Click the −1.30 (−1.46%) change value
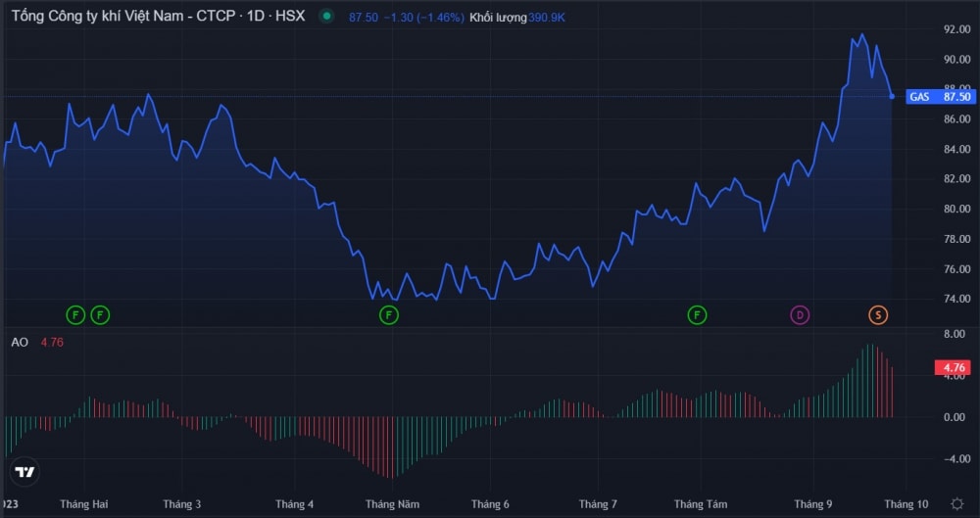The height and width of the screenshot is (518, 980). 423,18
